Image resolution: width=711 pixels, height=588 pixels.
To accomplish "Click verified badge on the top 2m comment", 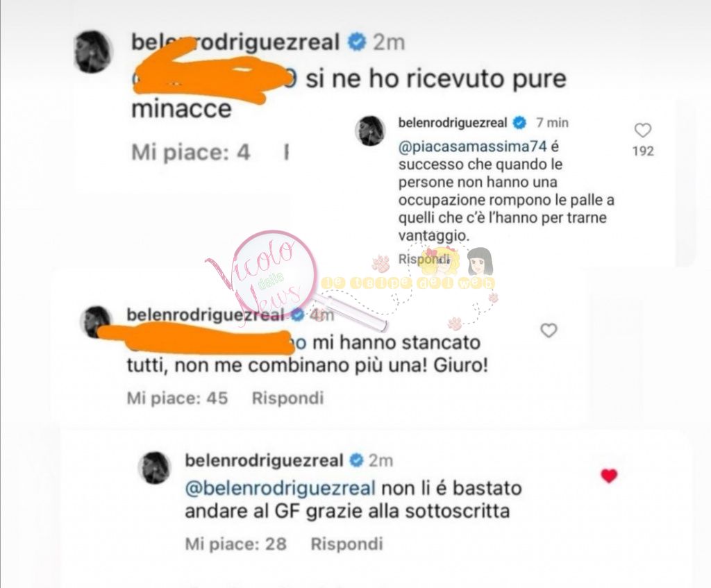I will click(x=357, y=42).
